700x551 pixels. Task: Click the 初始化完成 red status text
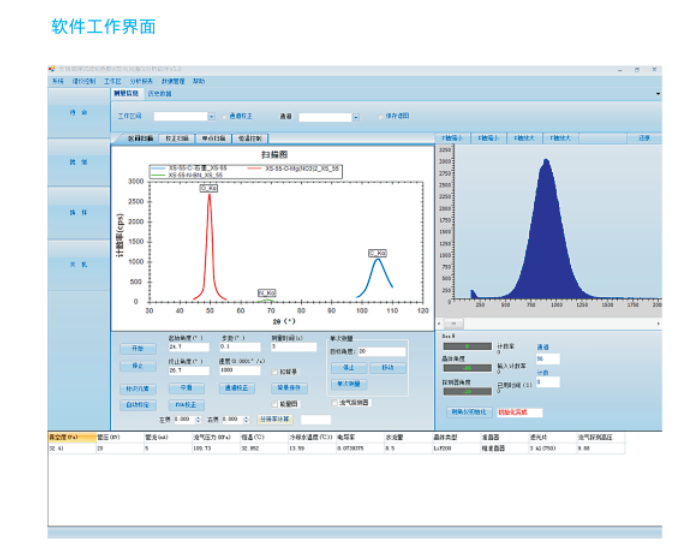tap(513, 412)
